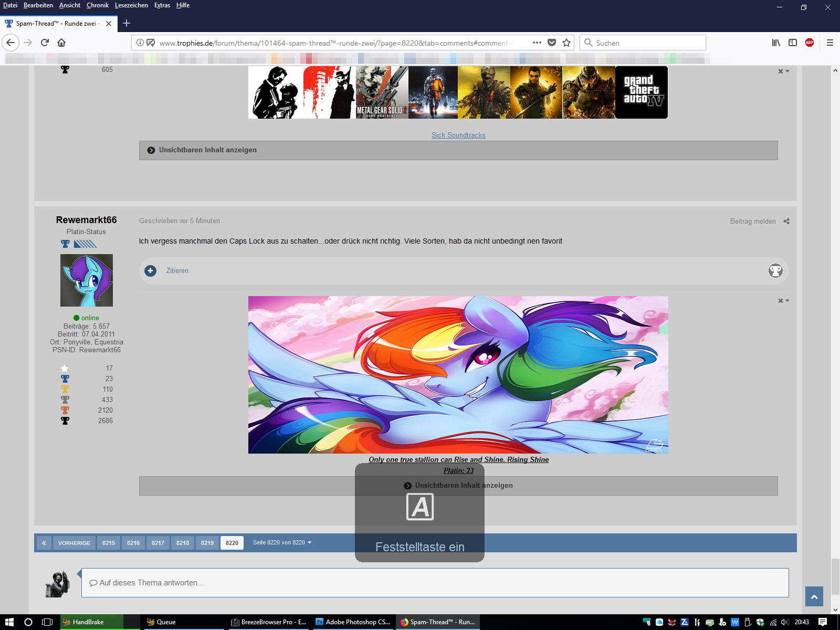The image size is (840, 630).
Task: Toggle the sidebar view in Firefox toolbar
Action: (793, 43)
